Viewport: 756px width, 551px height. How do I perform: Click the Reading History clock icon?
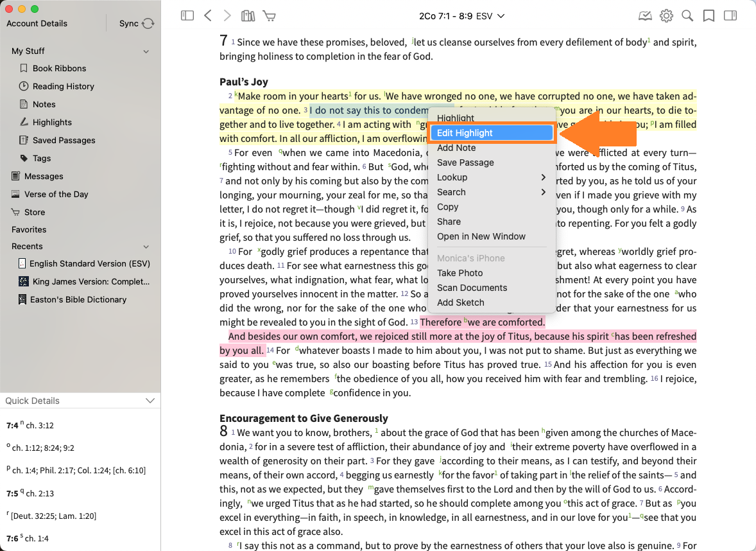point(23,86)
